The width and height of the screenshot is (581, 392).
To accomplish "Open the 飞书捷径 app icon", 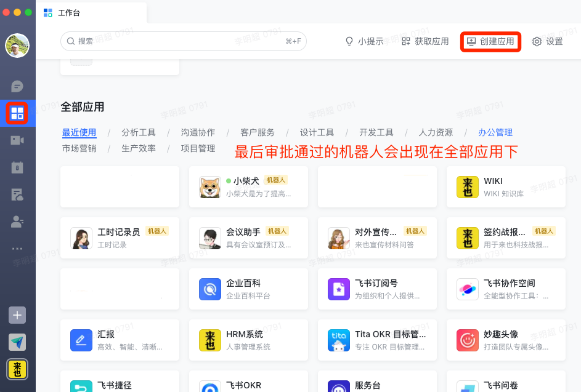I will (81, 386).
